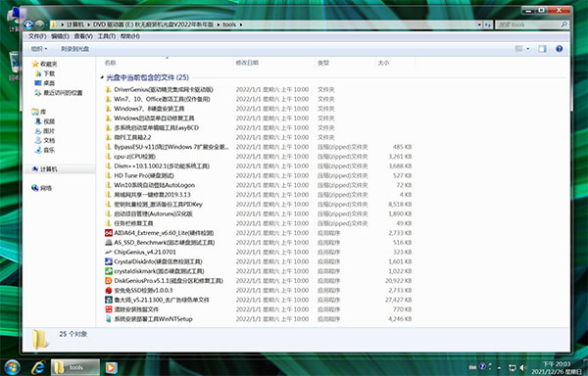Screen dimensions: 588x376
Task: Open the 组织 dropdown in the toolbar
Action: (39, 49)
